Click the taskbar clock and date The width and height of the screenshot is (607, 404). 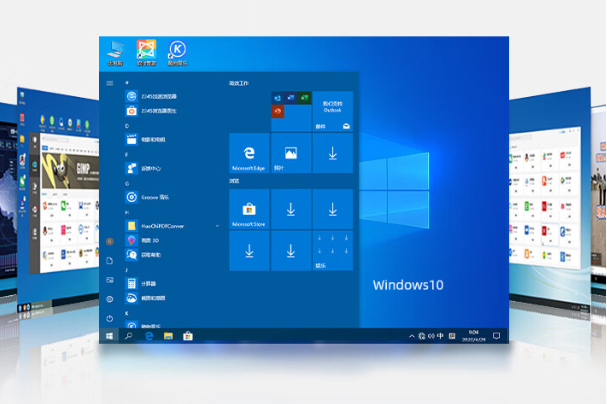[x=472, y=337]
